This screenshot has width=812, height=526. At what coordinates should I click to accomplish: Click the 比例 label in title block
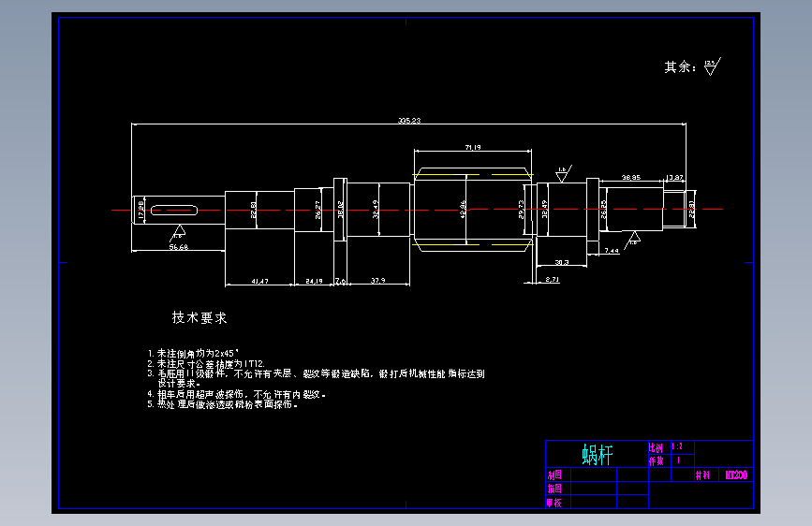656,447
